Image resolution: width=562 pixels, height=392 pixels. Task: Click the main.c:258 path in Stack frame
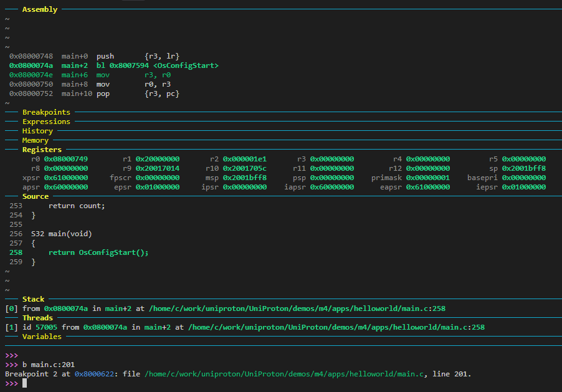pos(297,308)
